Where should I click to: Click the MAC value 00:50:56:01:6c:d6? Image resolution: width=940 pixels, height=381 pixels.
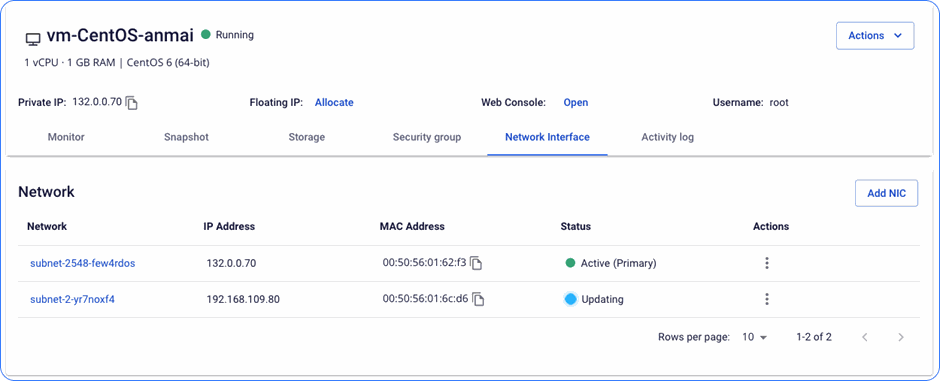point(425,298)
